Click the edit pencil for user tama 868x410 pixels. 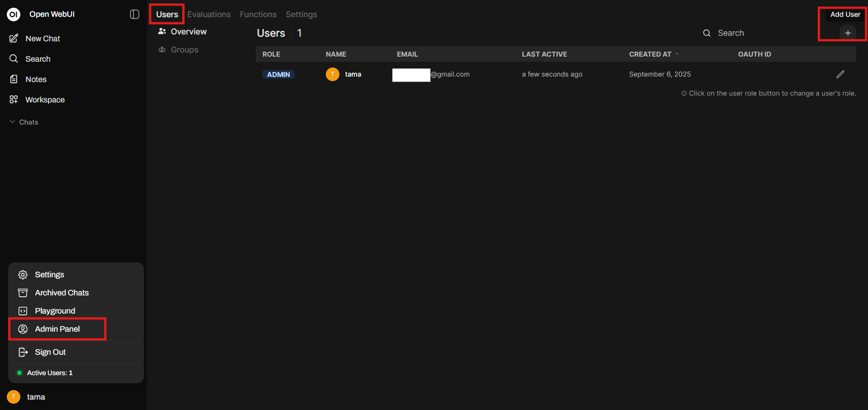click(x=840, y=74)
